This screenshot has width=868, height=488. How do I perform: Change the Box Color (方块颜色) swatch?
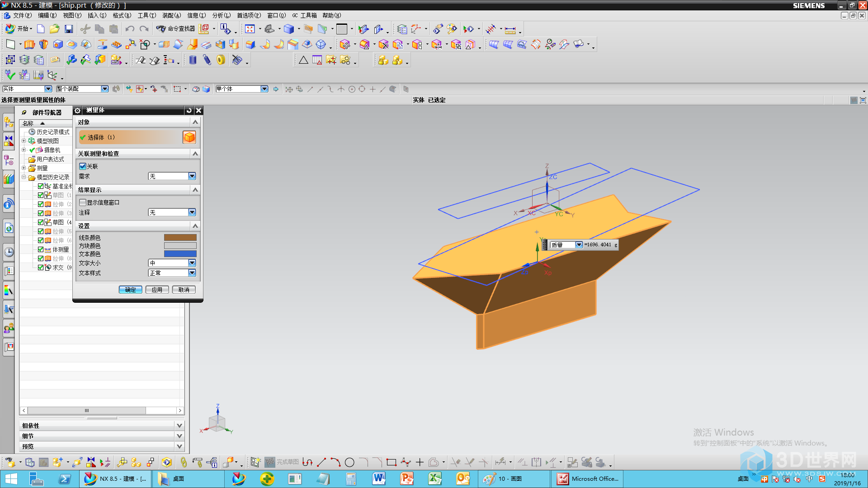(180, 246)
